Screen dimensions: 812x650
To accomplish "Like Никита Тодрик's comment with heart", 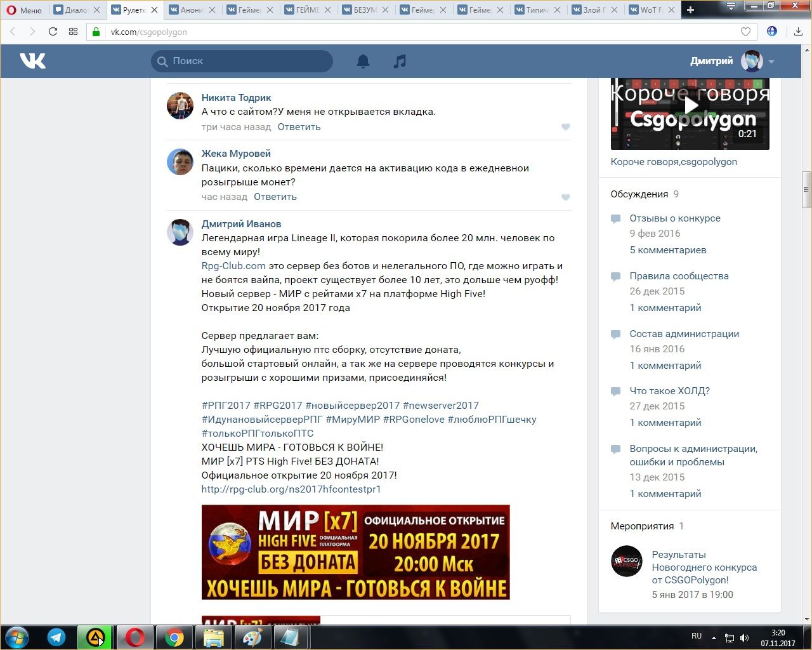I will click(565, 127).
